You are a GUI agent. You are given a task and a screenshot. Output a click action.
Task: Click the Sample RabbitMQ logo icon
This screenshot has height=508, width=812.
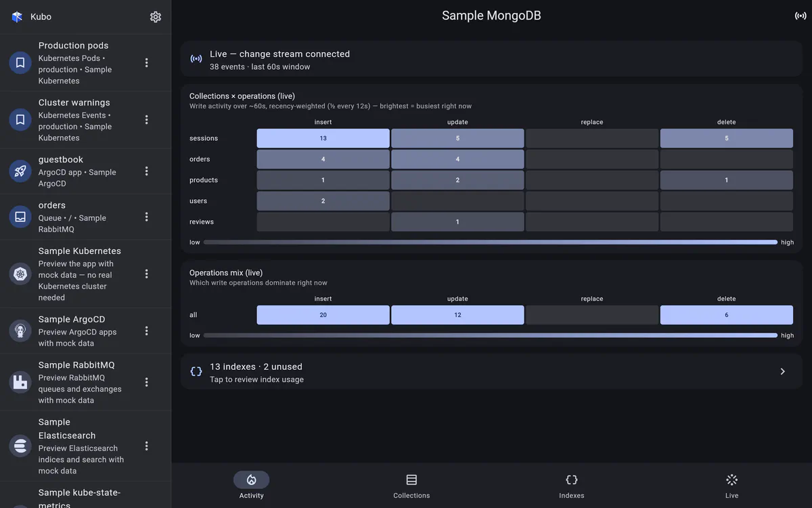coord(20,382)
